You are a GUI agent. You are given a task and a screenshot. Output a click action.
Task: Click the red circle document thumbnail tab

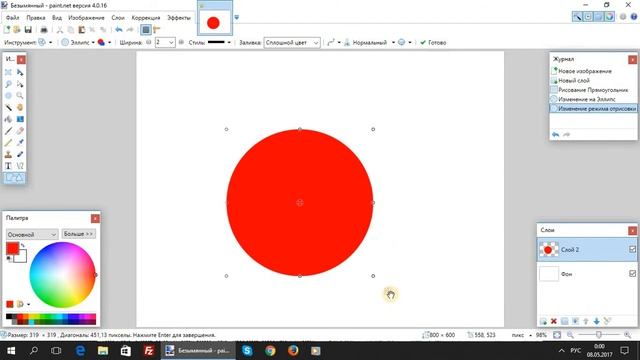tap(215, 19)
